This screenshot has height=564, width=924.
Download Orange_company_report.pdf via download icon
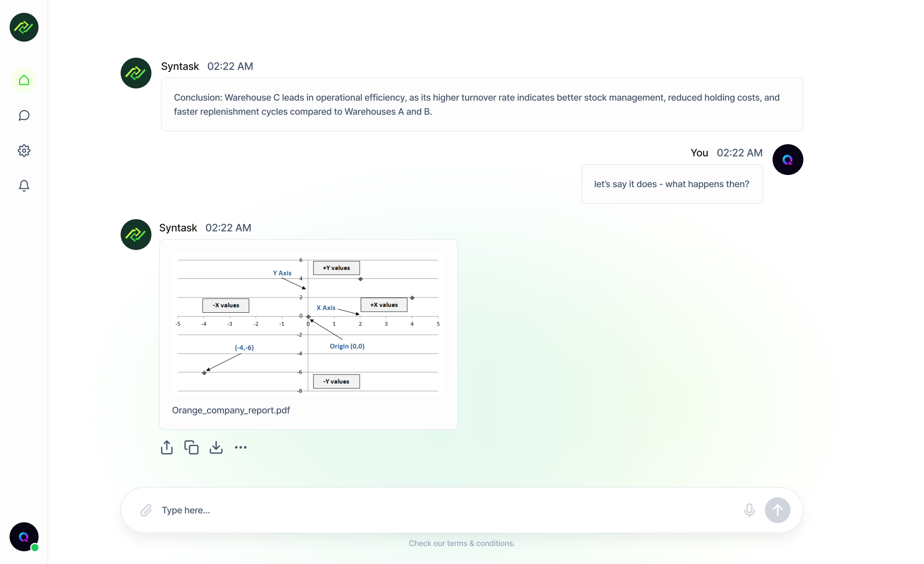[x=216, y=447]
